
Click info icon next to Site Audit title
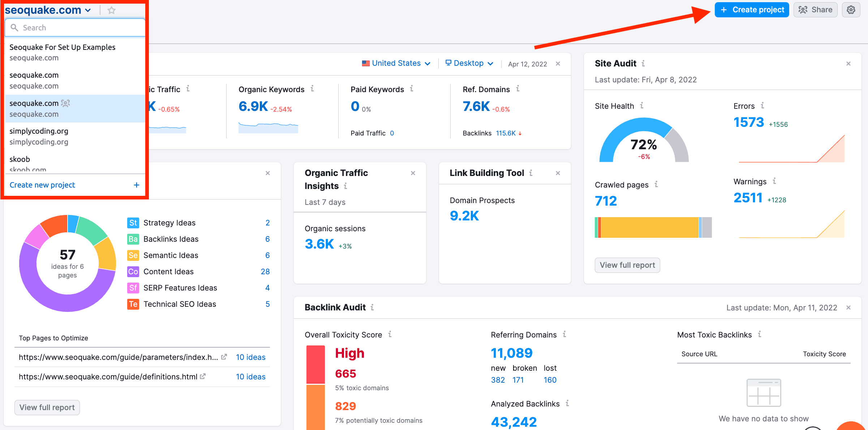coord(643,64)
